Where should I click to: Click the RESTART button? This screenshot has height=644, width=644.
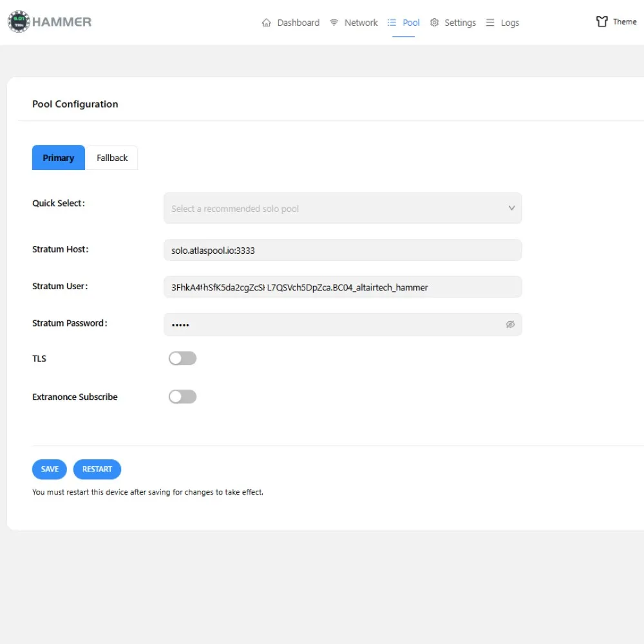[x=97, y=469]
